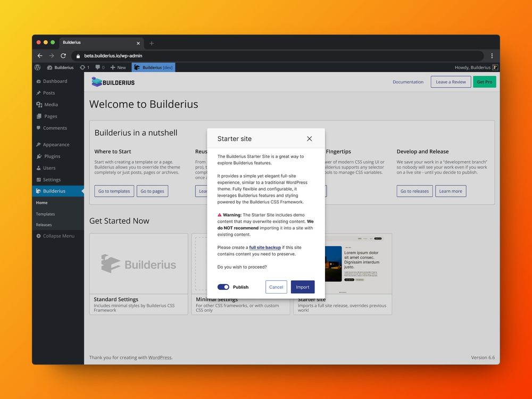Open the Releases submenu item

(x=44, y=225)
